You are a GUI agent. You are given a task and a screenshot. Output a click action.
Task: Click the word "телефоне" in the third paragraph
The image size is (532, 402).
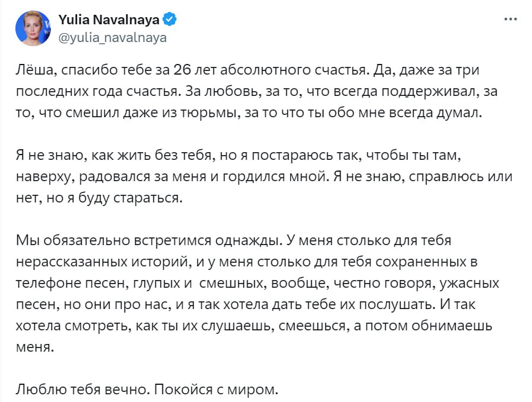point(41,284)
